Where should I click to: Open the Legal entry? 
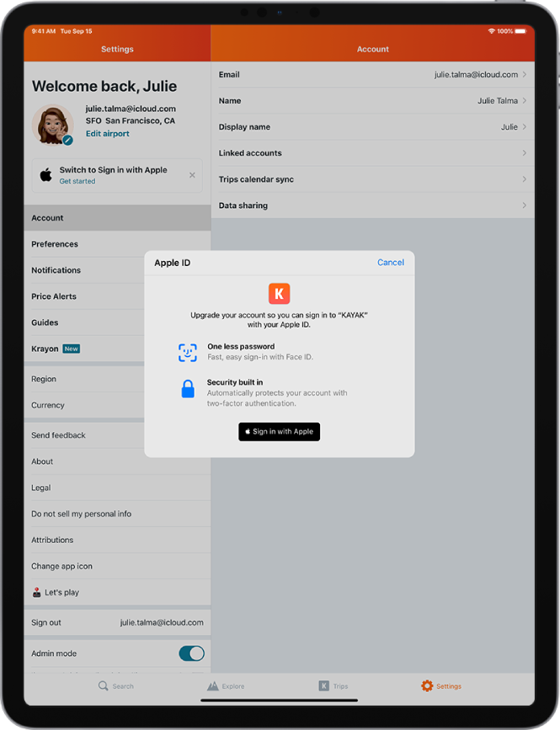click(117, 488)
